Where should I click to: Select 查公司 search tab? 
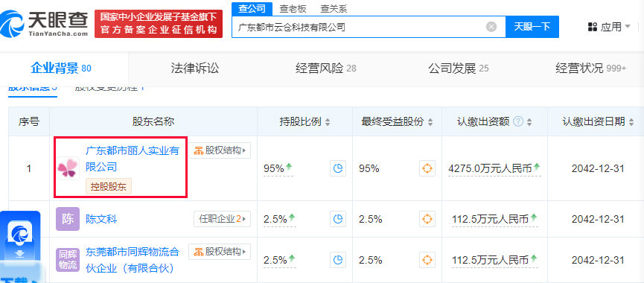252,8
